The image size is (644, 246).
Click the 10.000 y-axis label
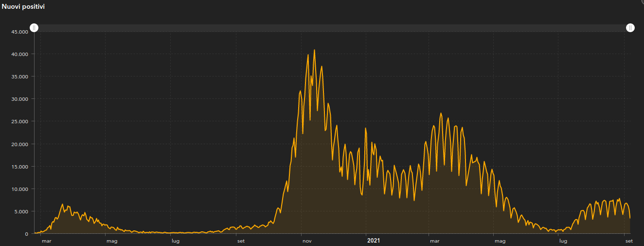[19, 189]
